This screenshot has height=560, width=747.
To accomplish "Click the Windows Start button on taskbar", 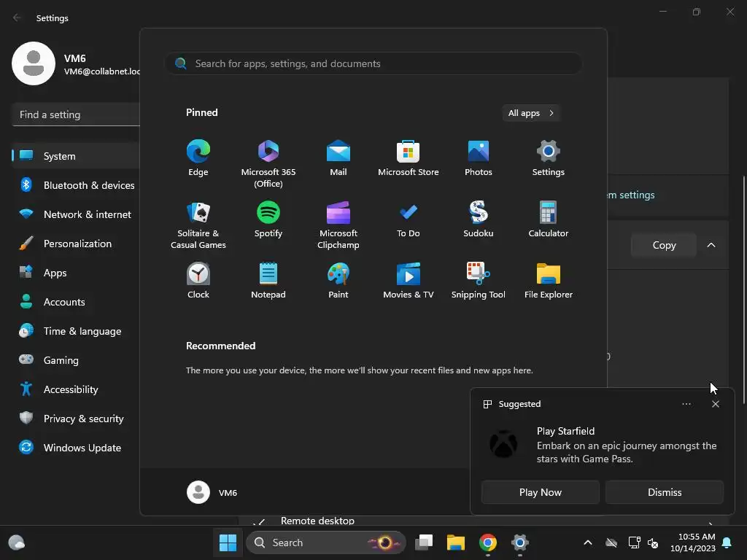I will coord(228,542).
